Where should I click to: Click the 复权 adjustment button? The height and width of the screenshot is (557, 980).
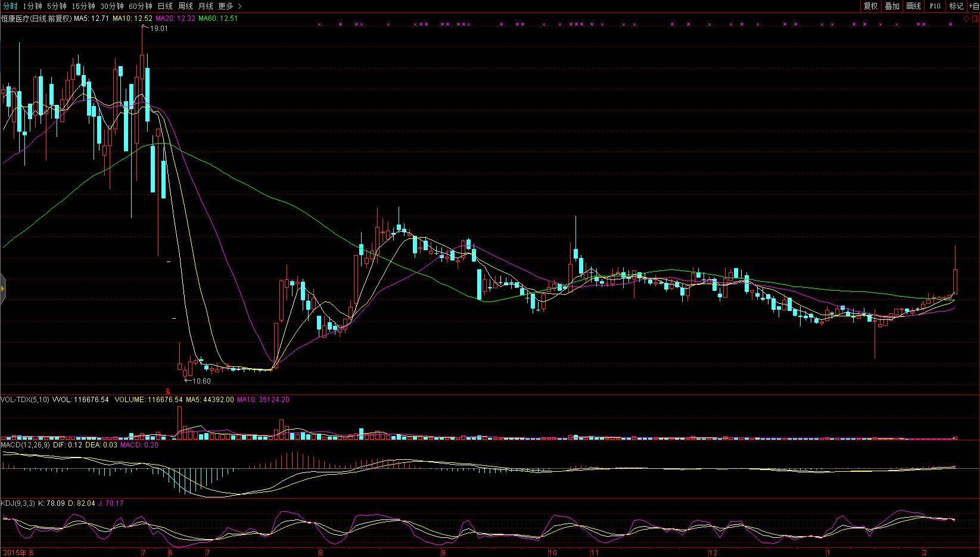(x=870, y=6)
